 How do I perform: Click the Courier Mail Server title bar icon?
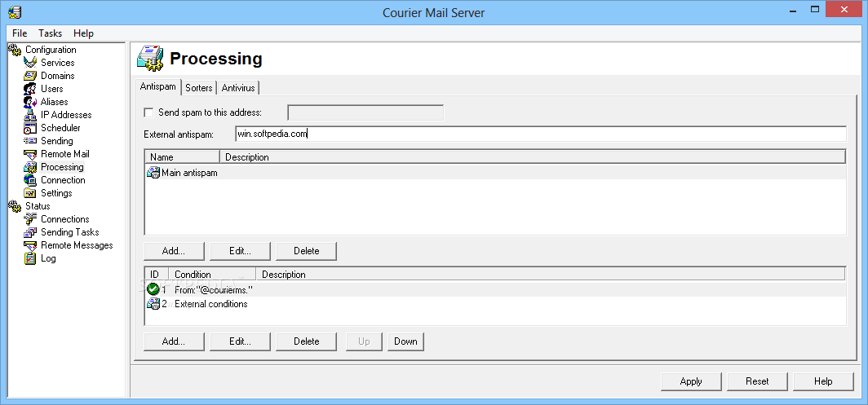click(15, 11)
